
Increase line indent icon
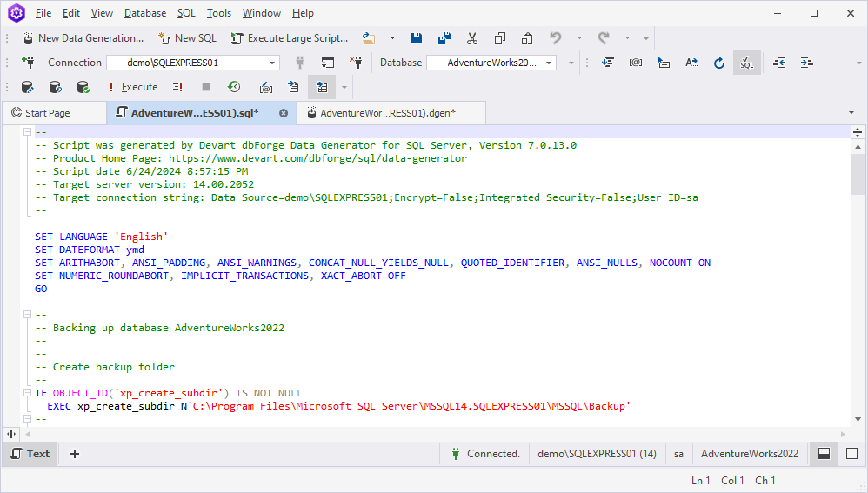[x=806, y=63]
